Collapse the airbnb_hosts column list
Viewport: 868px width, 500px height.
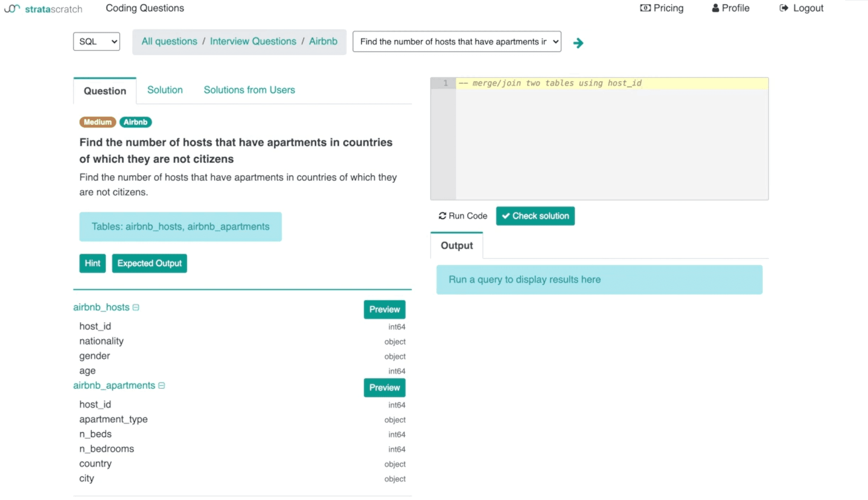[135, 307]
